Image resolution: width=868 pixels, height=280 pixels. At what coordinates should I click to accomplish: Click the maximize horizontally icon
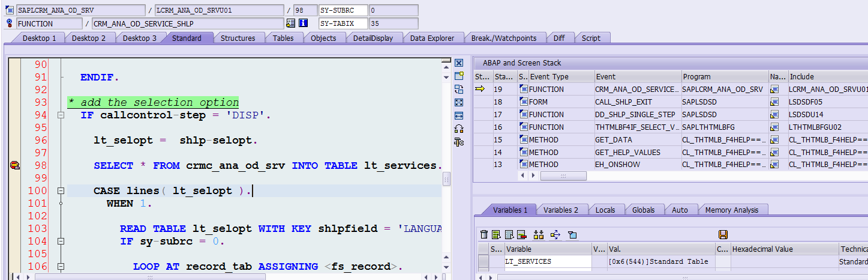coord(459,115)
